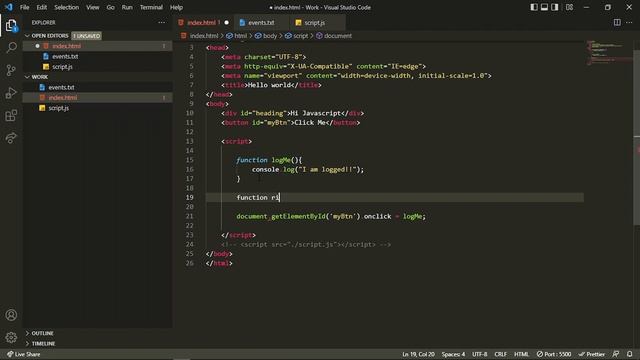
Task: Open the Selection menu
Action: [67, 7]
